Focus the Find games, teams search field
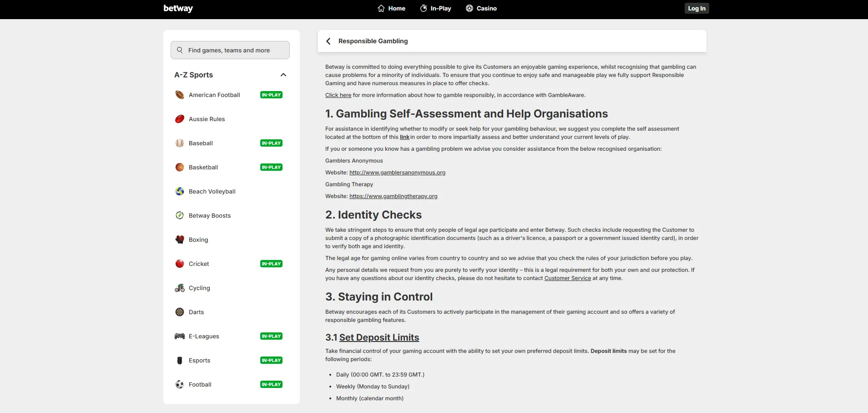Image resolution: width=868 pixels, height=413 pixels. click(x=230, y=50)
